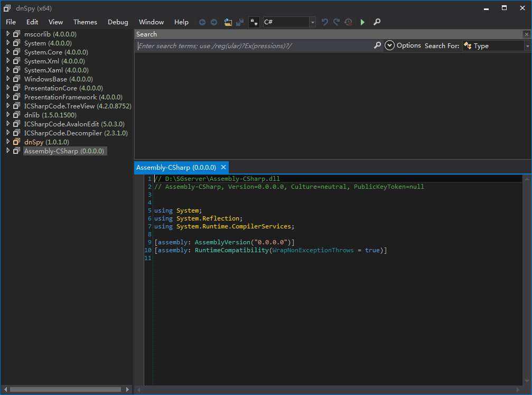Screen dimensions: 532x395
Task: Click the Open file folder toolbar icon
Action: tap(228, 22)
